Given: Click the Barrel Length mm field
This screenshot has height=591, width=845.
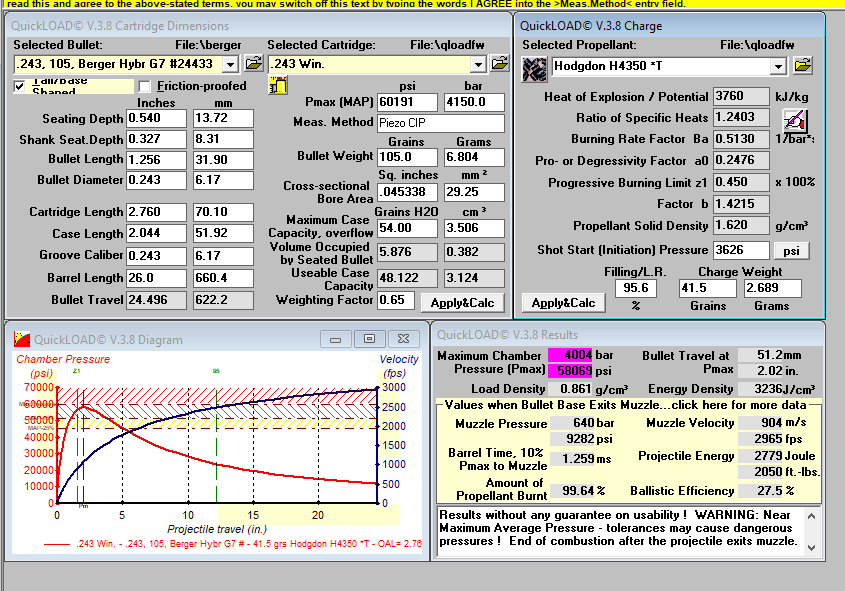Looking at the screenshot, I should click(x=223, y=278).
